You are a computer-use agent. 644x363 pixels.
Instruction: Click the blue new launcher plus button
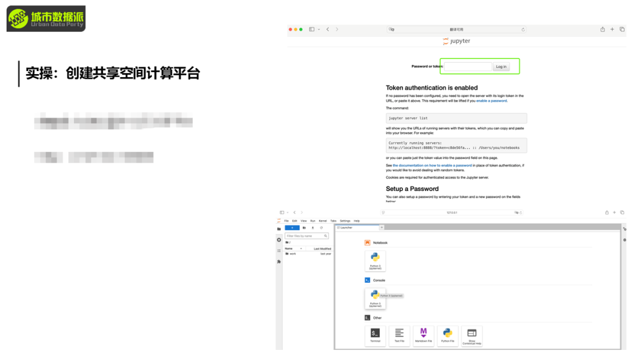click(x=292, y=227)
